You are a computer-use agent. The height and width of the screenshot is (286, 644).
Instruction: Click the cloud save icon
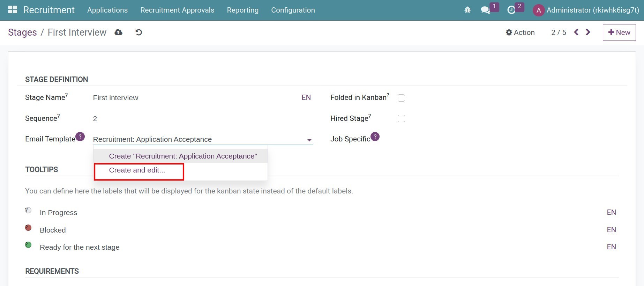[119, 32]
